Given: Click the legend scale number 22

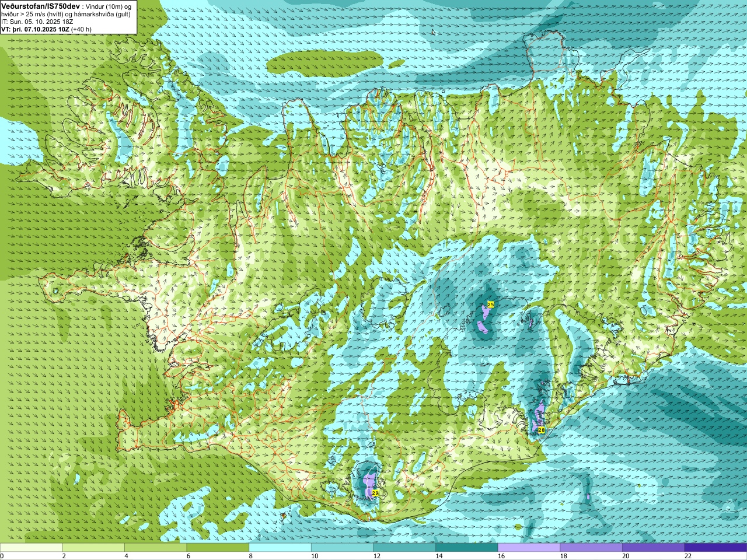Looking at the screenshot, I should [x=688, y=556].
